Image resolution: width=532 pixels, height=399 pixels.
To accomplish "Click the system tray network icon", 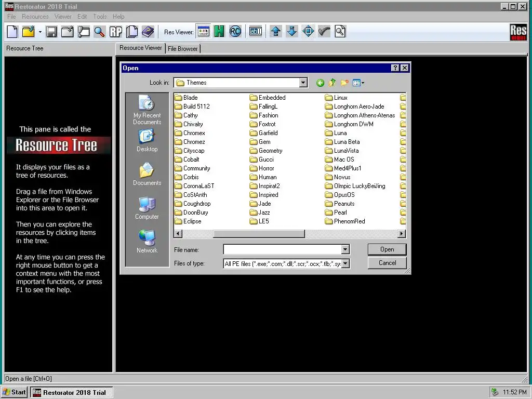I will coord(495,392).
